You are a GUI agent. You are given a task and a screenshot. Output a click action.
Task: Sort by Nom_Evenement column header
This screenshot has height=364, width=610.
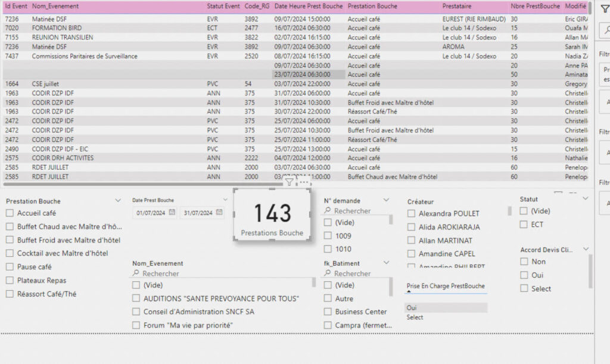tap(55, 6)
